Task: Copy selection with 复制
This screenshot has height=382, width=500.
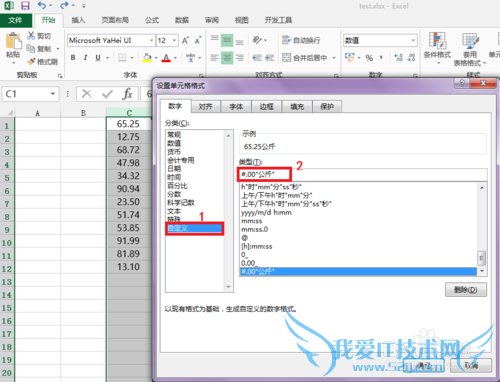Action: (39, 49)
